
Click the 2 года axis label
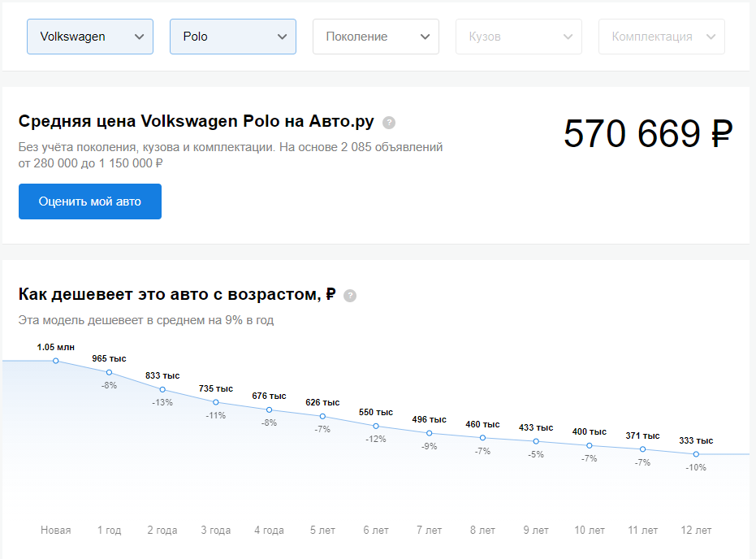click(x=162, y=530)
